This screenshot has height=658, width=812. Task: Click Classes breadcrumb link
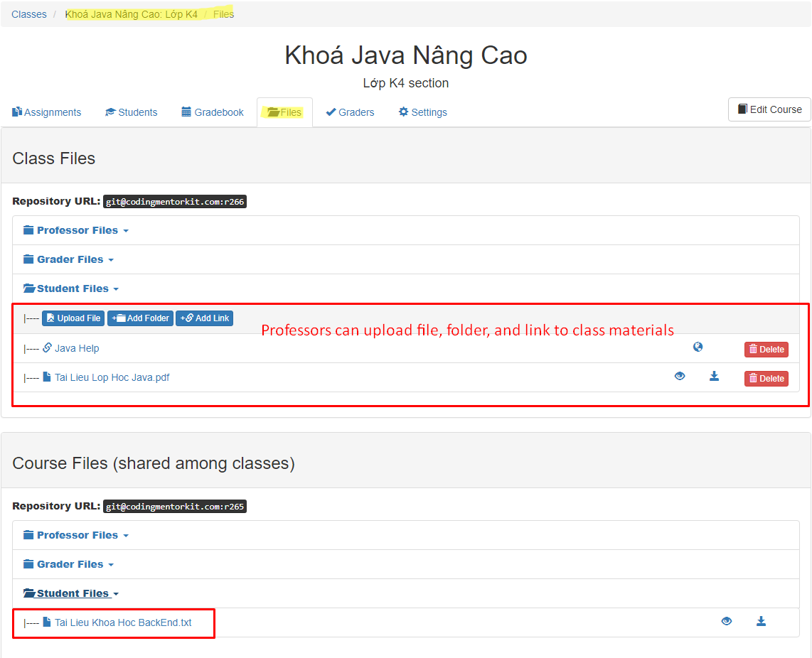pyautogui.click(x=29, y=14)
